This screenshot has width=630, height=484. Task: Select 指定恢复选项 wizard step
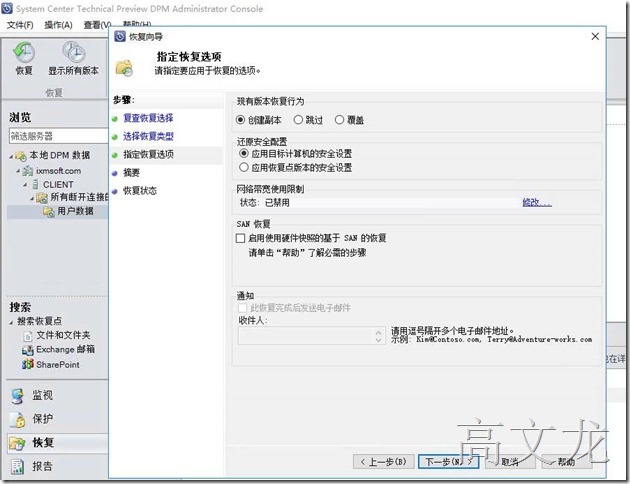pyautogui.click(x=148, y=154)
